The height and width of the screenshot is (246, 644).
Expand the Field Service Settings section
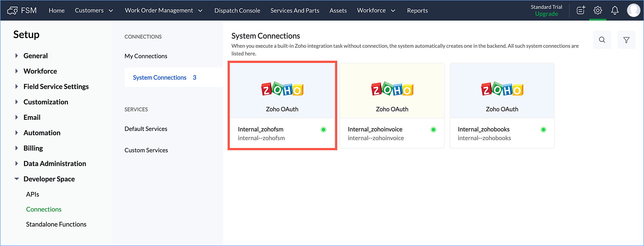(x=16, y=86)
